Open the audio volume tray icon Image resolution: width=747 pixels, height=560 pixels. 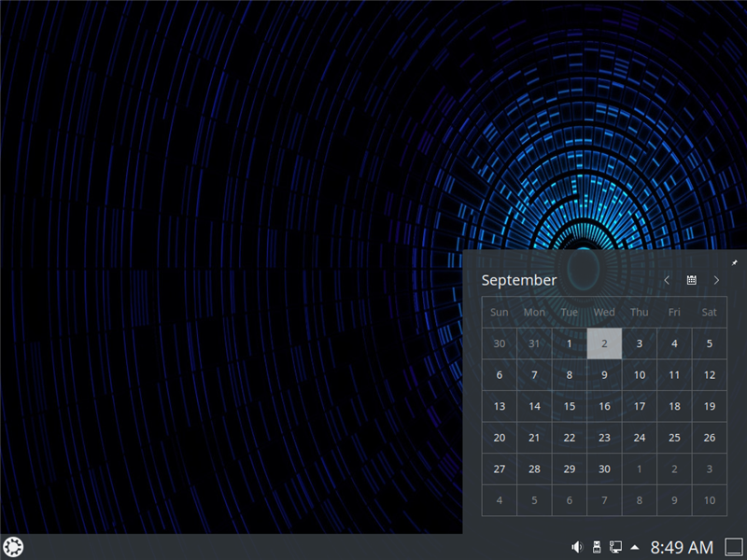click(577, 547)
